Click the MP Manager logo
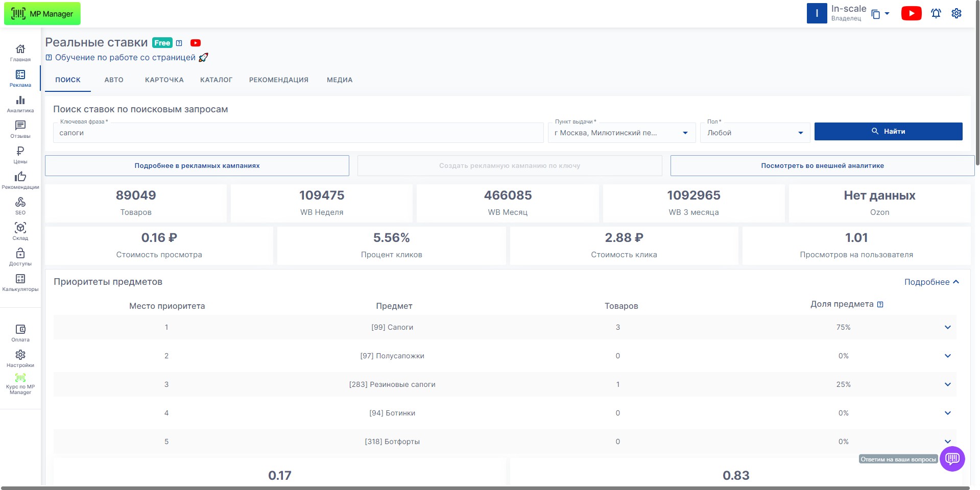 point(42,14)
